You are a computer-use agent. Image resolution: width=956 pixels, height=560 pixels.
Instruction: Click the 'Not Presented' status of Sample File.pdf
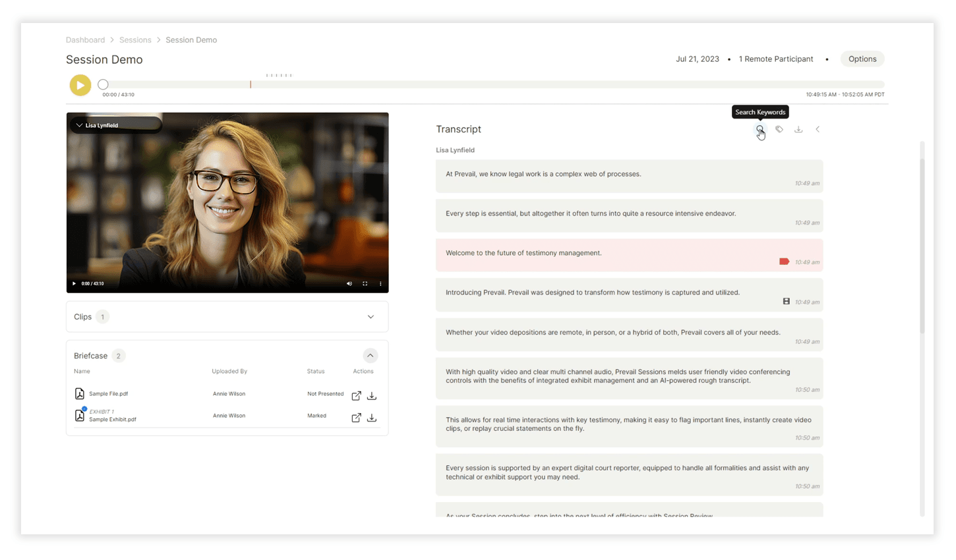pyautogui.click(x=325, y=394)
